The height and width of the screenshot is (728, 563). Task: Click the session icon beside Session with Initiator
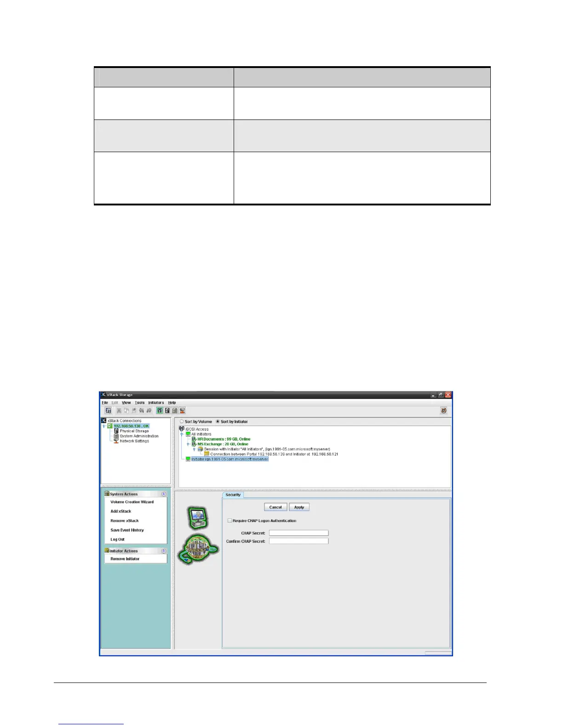pyautogui.click(x=201, y=449)
